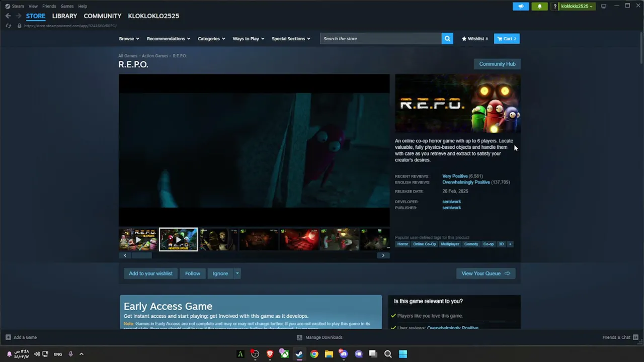
Task: Open the klokloklo2525 account dropdown
Action: 577,6
